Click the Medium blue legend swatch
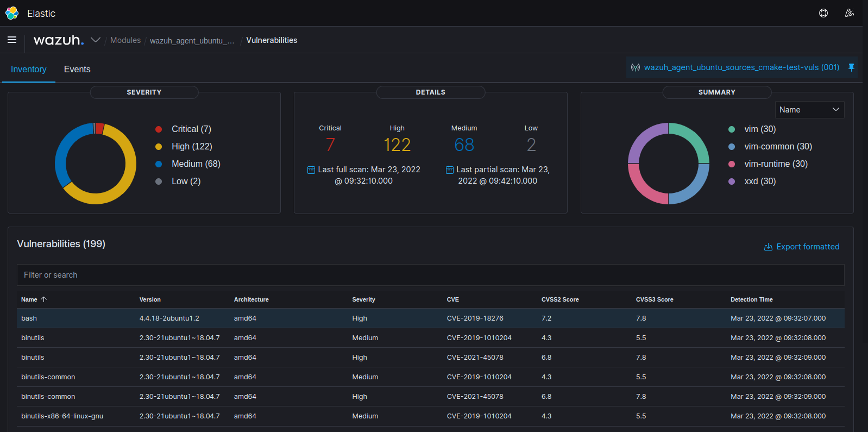Image resolution: width=868 pixels, height=432 pixels. point(159,164)
